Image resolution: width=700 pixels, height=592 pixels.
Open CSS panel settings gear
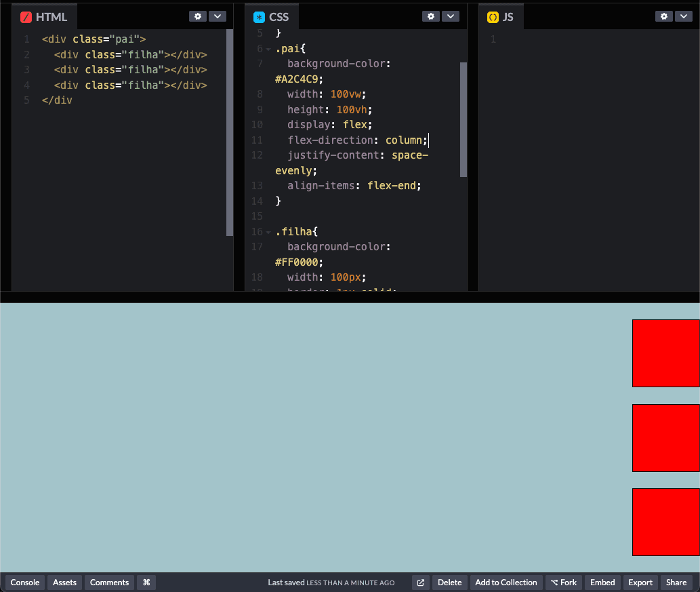pos(431,16)
